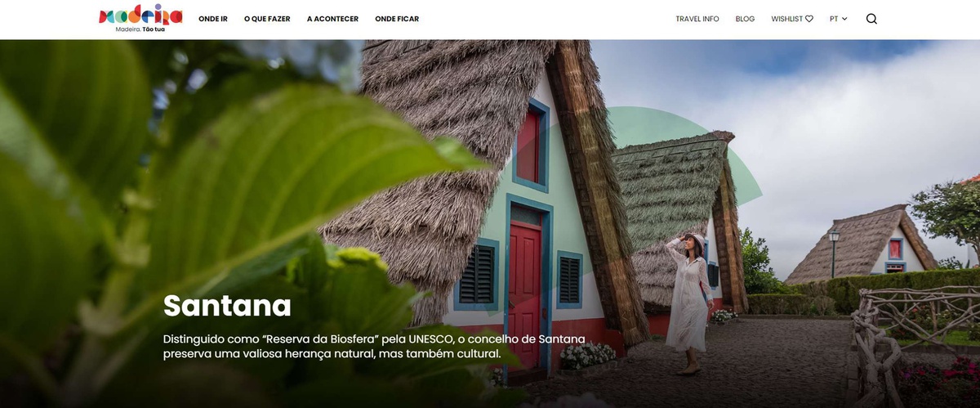Click the UNESCO Biosphere Reserve description text

coord(374,347)
